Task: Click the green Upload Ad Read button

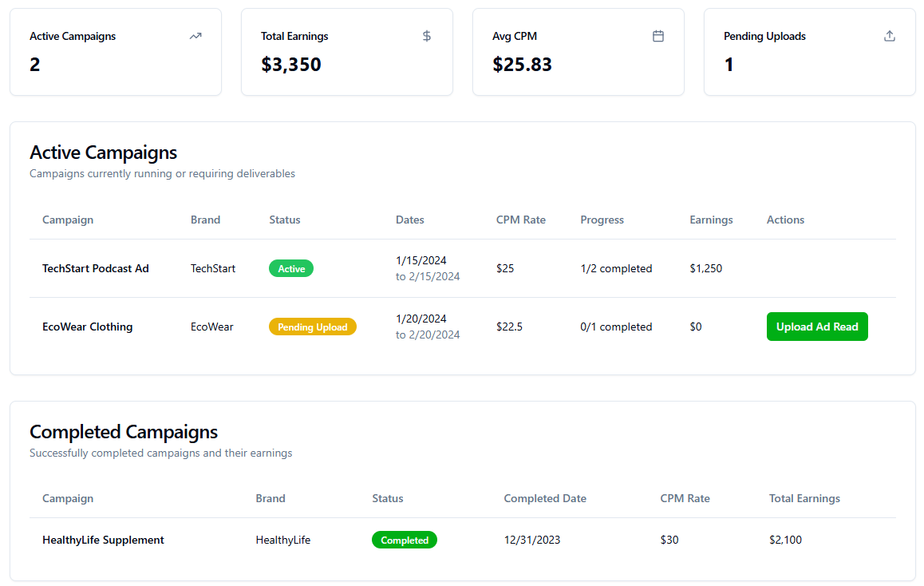Action: (x=817, y=327)
